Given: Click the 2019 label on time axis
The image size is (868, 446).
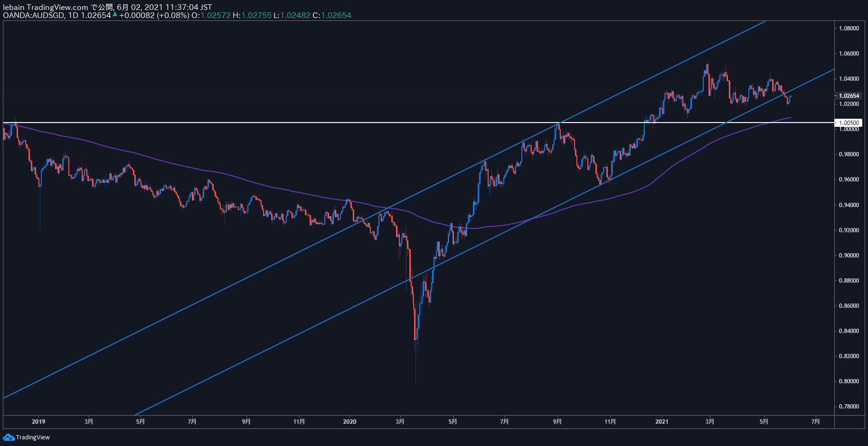Looking at the screenshot, I should click(x=38, y=422).
